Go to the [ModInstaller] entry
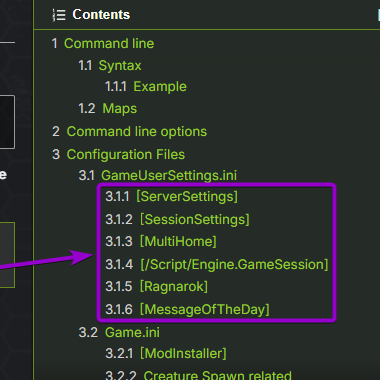The image size is (380, 380). click(183, 354)
